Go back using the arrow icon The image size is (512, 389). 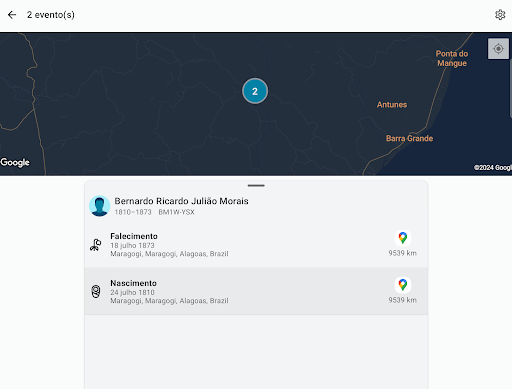click(12, 15)
